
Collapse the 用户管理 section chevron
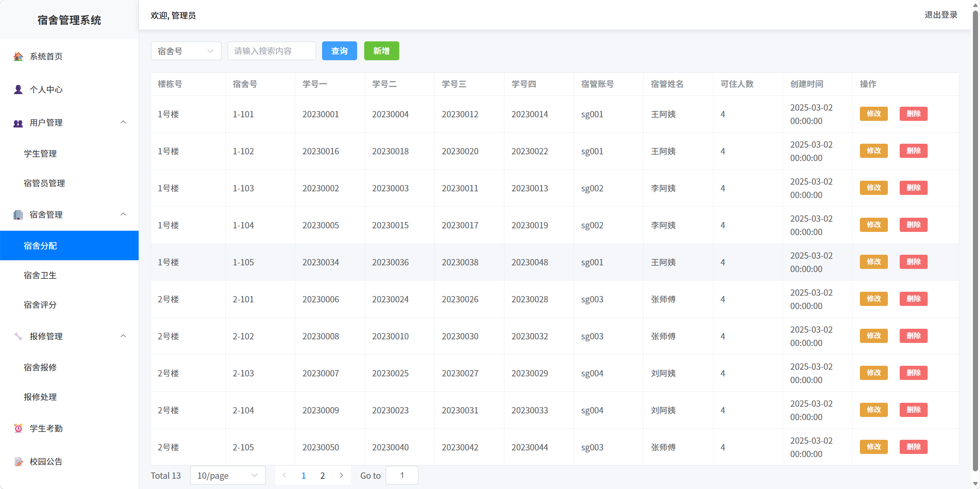123,122
